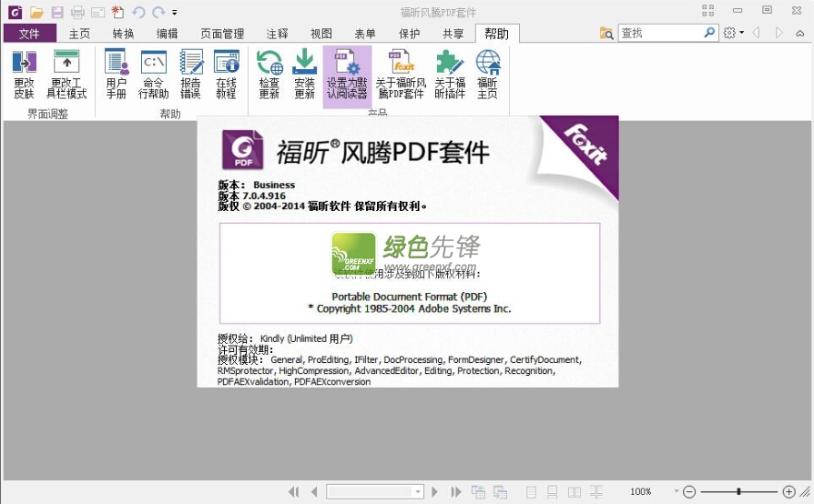This screenshot has height=504, width=814.
Task: Click Report Error (报告错误) icon
Action: coord(190,75)
